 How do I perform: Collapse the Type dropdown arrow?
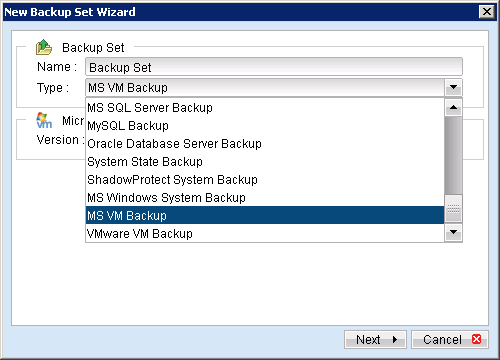[x=453, y=88]
